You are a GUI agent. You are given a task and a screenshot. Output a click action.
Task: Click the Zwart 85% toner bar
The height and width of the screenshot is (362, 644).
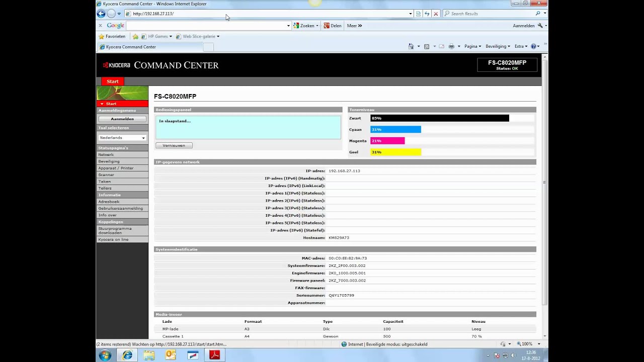(x=440, y=118)
